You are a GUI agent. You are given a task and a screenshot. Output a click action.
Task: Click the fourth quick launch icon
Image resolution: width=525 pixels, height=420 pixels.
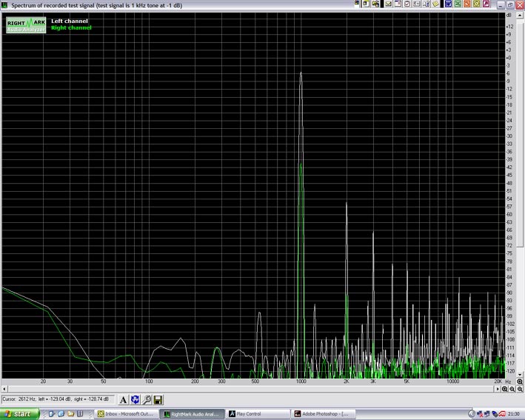click(x=80, y=414)
